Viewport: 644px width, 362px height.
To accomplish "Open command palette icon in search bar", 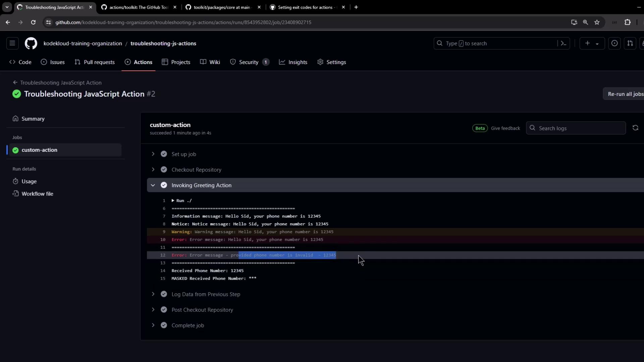I will 563,44.
